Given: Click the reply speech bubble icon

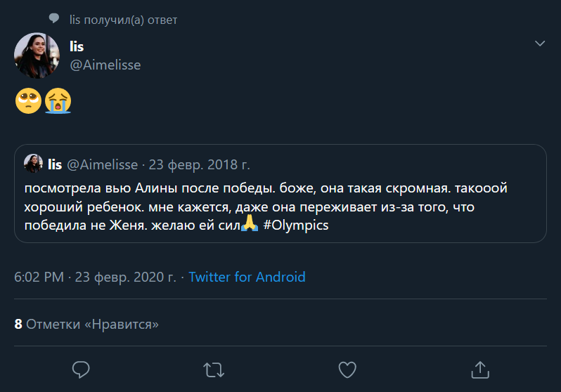Looking at the screenshot, I should [x=82, y=368].
